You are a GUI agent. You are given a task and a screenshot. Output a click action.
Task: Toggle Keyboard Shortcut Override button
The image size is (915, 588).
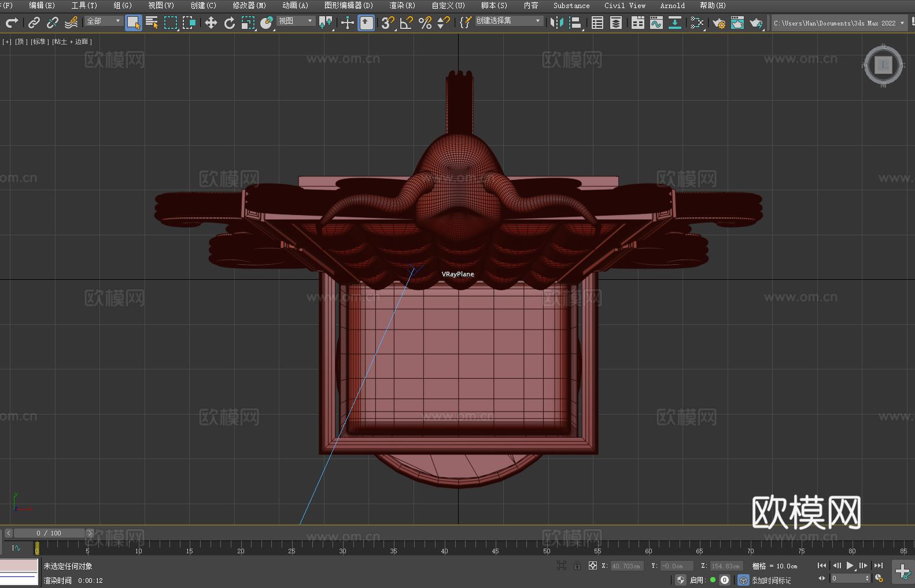366,23
